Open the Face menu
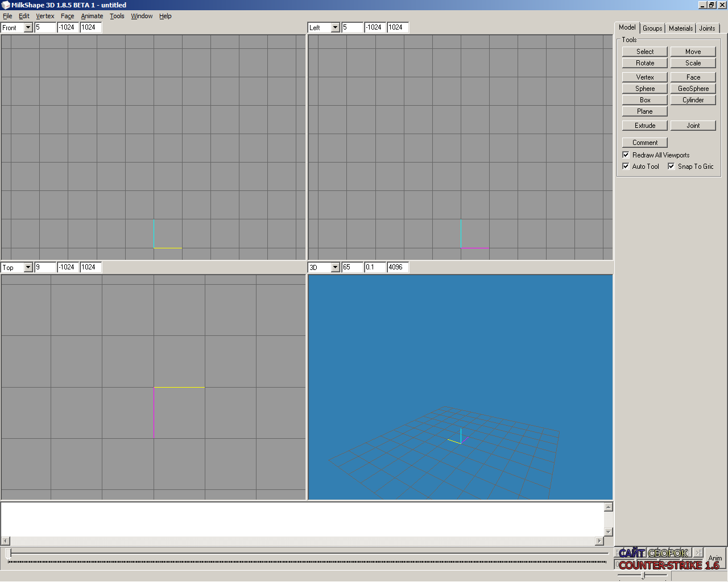Viewport: 728px width, 582px height. [67, 16]
